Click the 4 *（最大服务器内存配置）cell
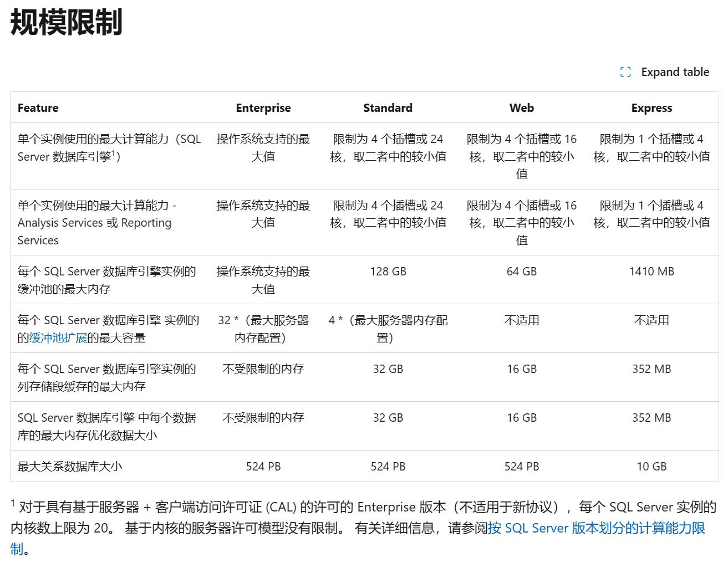This screenshot has height=563, width=728. point(388,329)
